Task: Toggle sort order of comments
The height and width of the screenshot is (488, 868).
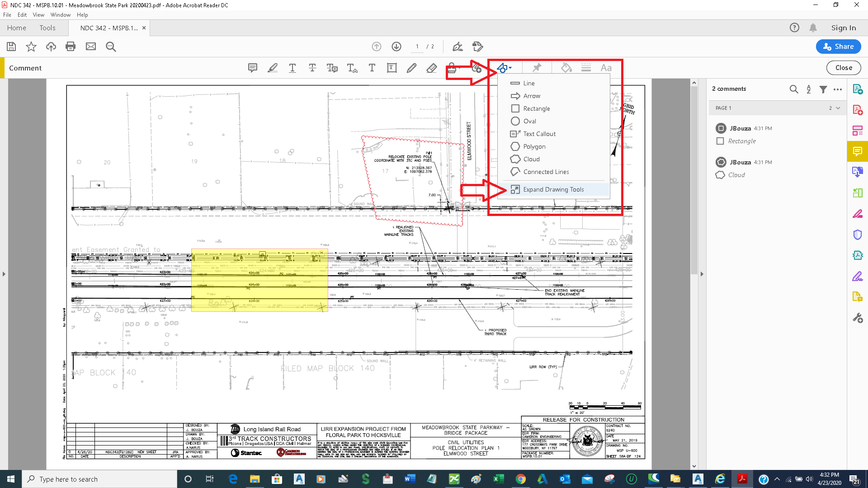Action: coord(809,89)
